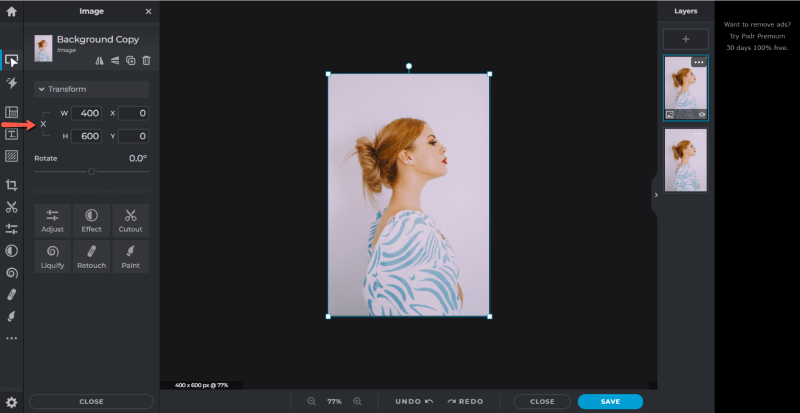Image resolution: width=800 pixels, height=413 pixels.
Task: Collapse the Transform section
Action: pos(42,89)
